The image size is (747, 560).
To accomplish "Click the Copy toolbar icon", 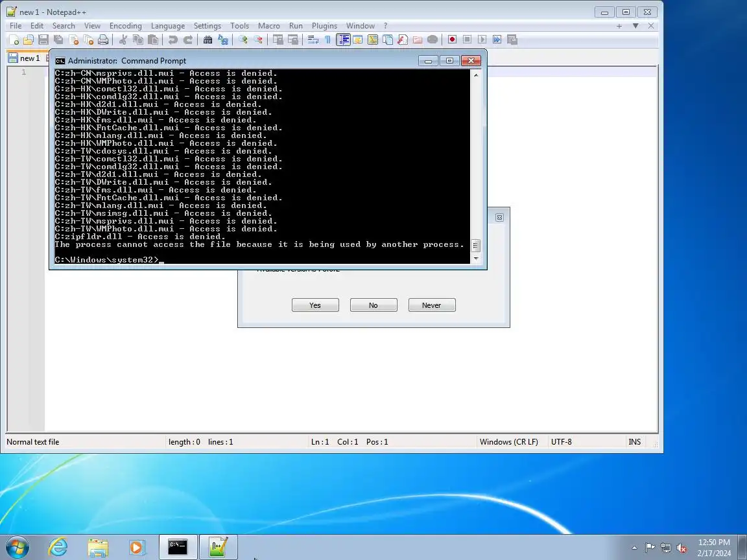I will pos(137,40).
